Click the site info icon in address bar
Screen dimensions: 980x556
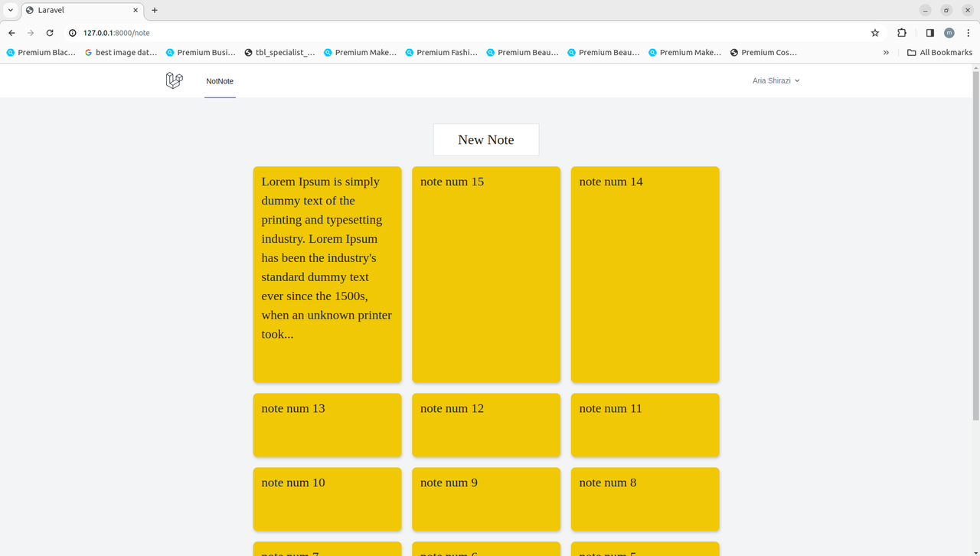73,33
